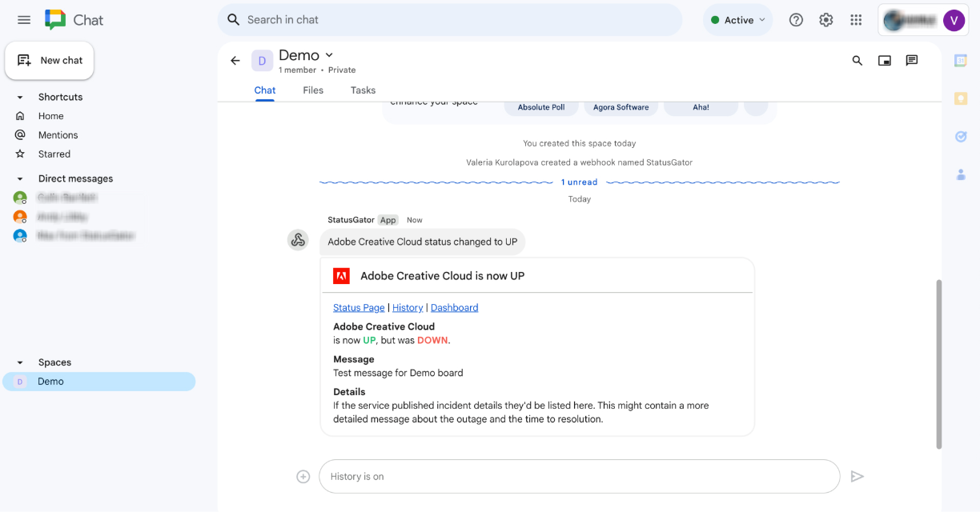
Task: Click the conversation vertical scrollbar
Action: 938,364
